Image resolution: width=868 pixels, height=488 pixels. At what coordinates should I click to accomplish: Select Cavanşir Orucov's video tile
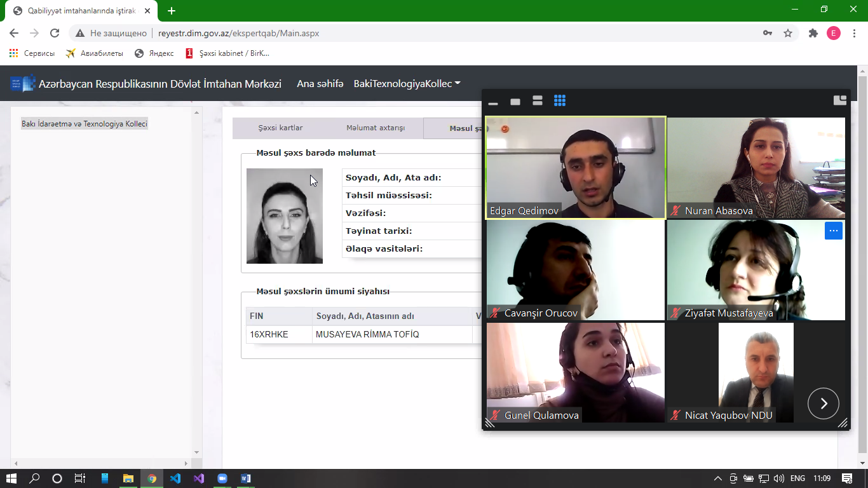[x=576, y=270]
